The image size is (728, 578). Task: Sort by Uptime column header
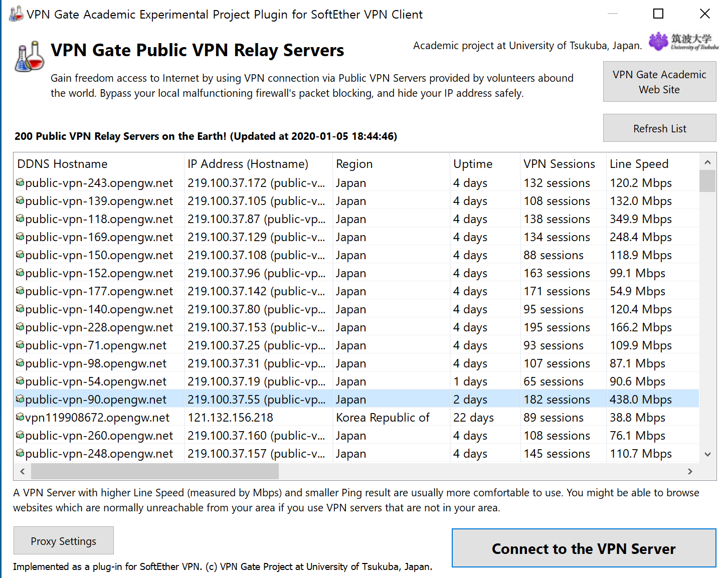tap(485, 164)
